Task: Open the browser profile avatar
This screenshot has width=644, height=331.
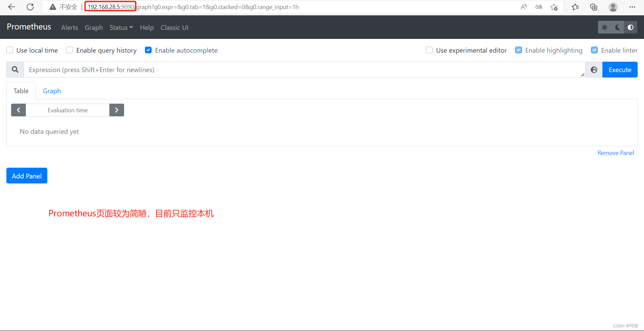Action: pos(613,7)
